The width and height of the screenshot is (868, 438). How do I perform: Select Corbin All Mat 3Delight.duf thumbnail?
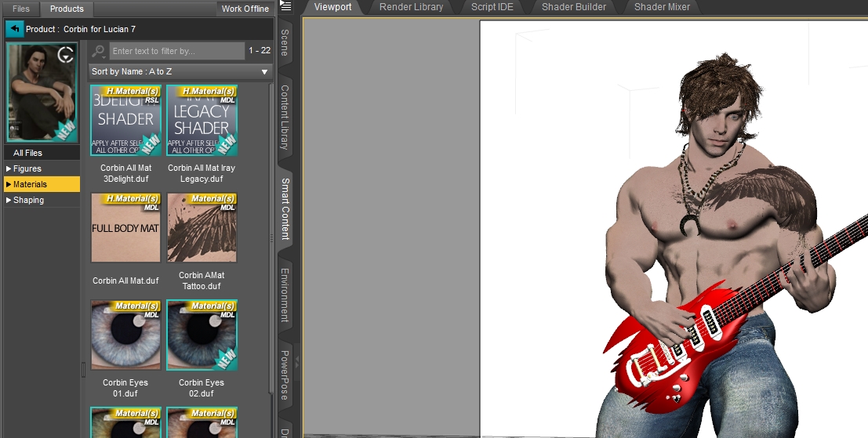(x=125, y=120)
